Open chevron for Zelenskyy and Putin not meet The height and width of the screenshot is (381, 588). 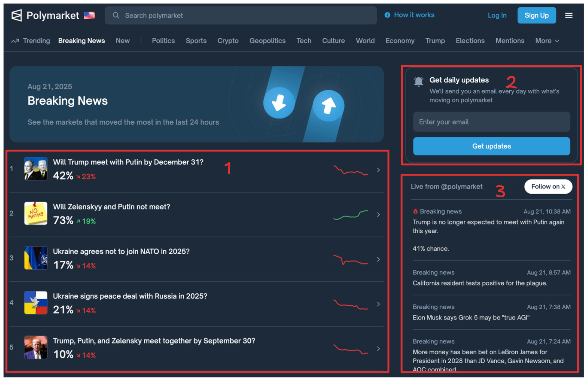[x=378, y=215]
